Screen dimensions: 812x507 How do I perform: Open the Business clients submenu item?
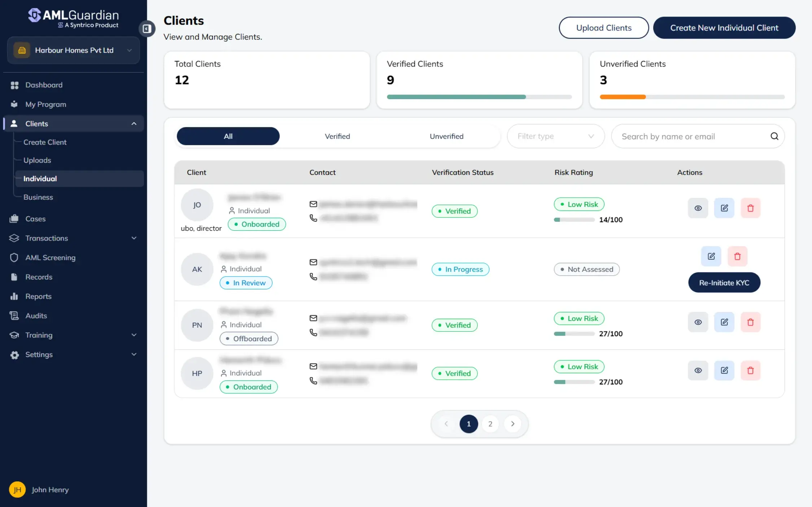[x=38, y=197]
